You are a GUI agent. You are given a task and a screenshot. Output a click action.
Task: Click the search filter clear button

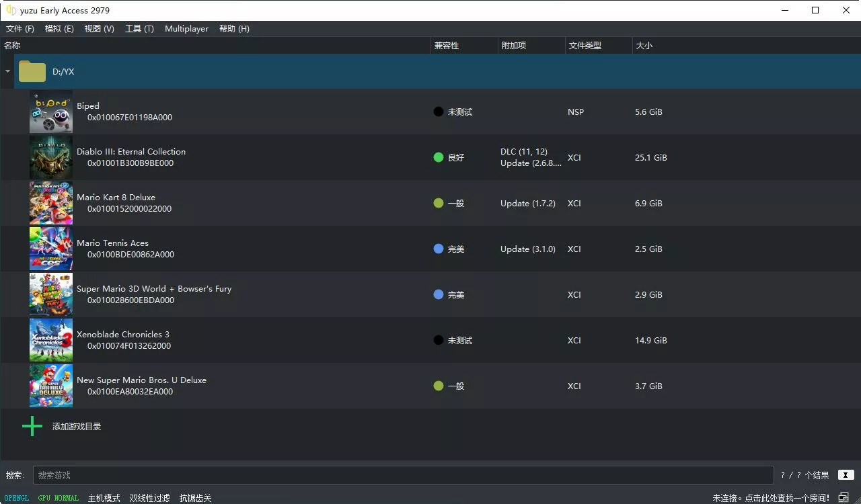tap(846, 475)
